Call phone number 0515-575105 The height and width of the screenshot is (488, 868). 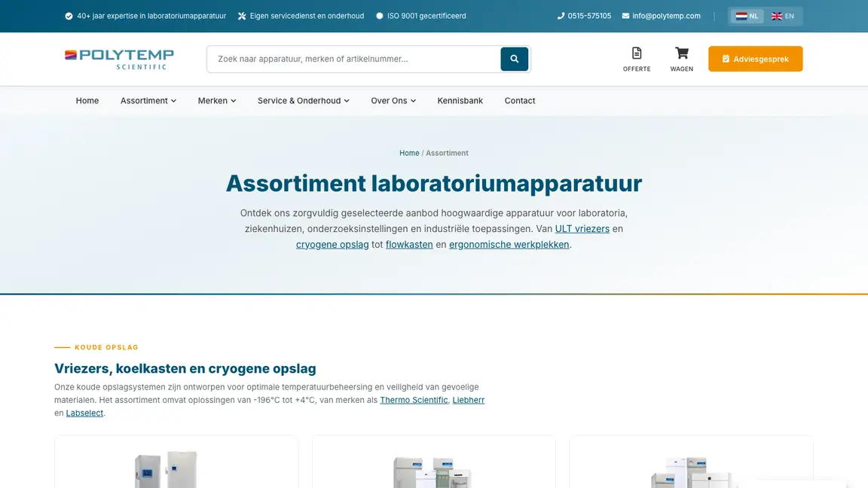tap(589, 16)
